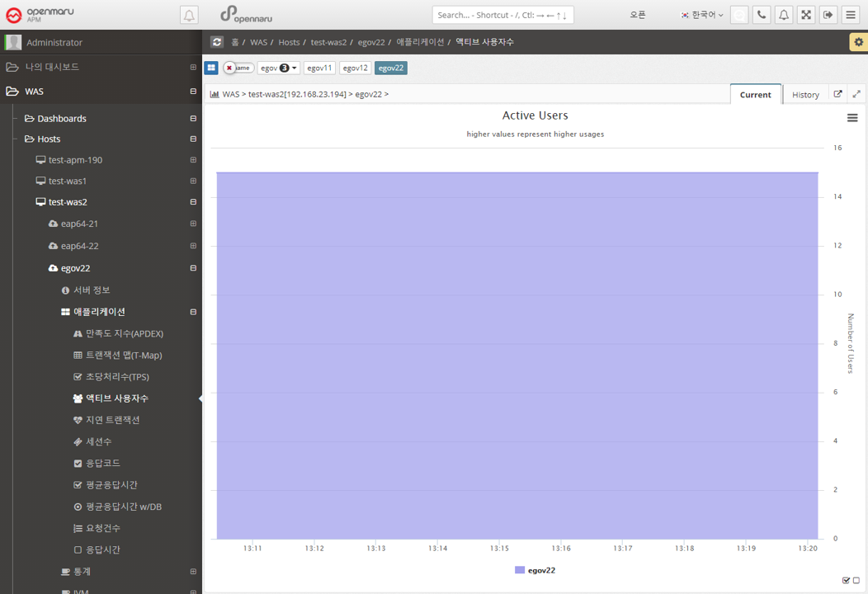Screen dimensions: 868x594
Task: Open the egov group dropdown with badge 3
Action: [279, 68]
